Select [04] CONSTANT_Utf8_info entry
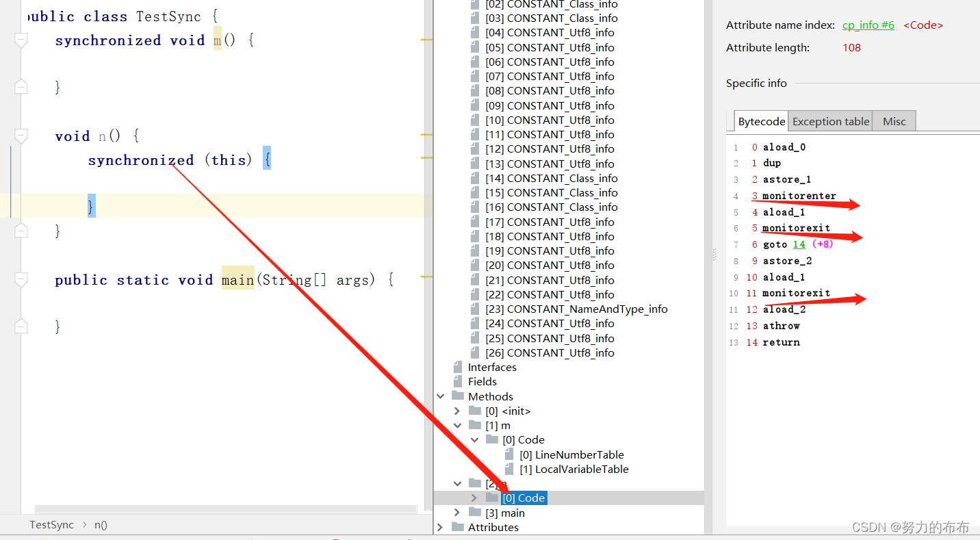Image resolution: width=980 pixels, height=540 pixels. point(550,32)
